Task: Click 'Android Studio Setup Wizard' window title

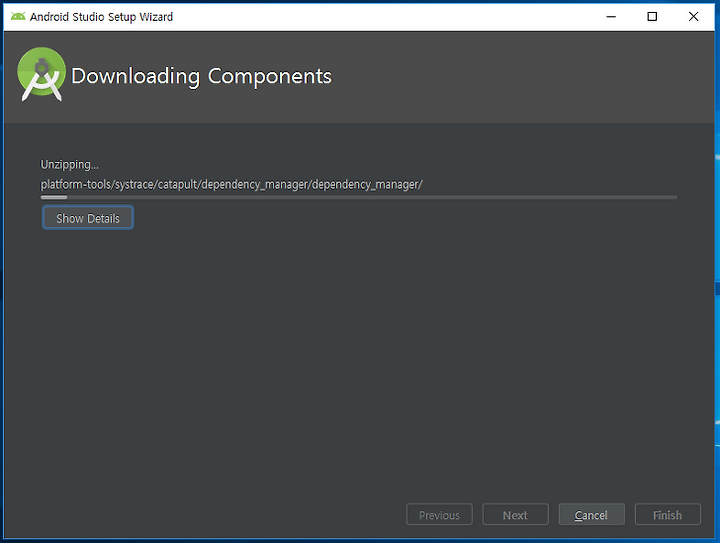Action: pos(101,17)
